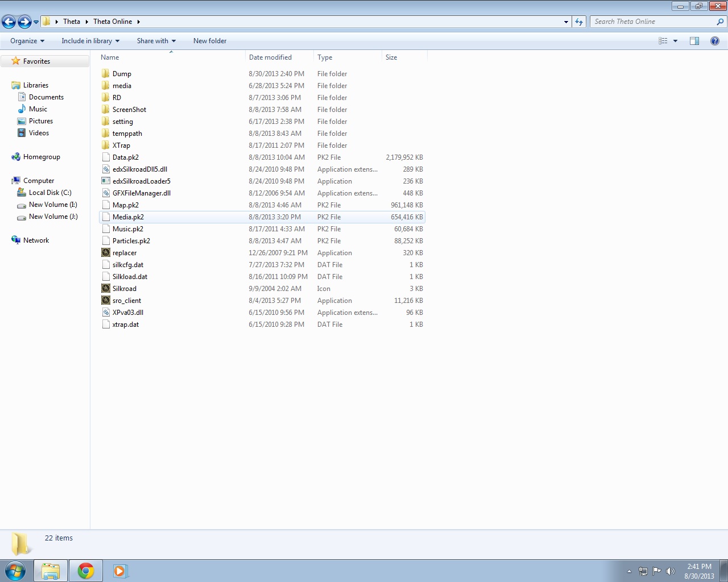Open Documents library in navigation pane
728x582 pixels.
click(x=46, y=97)
